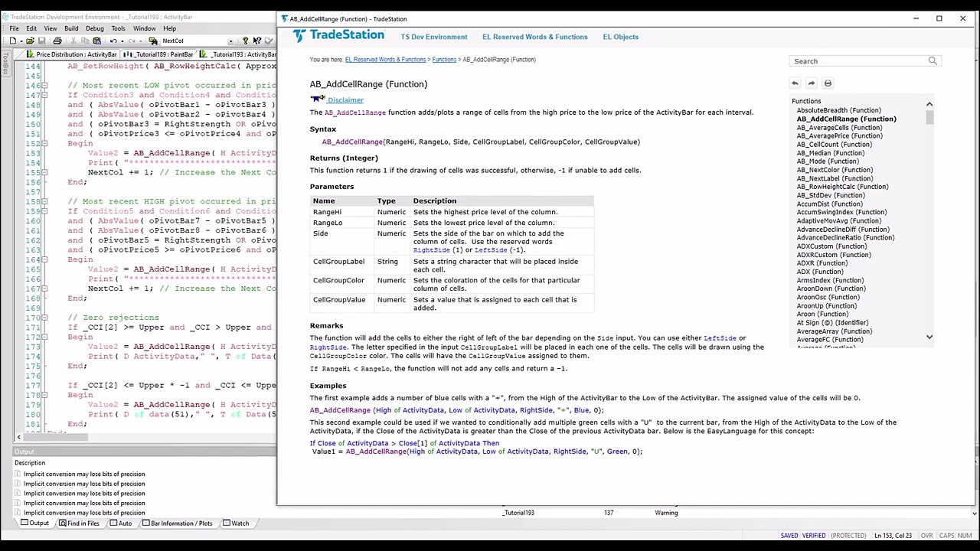Click the Open folder toolbar icon
The image size is (980, 551).
pos(30,41)
